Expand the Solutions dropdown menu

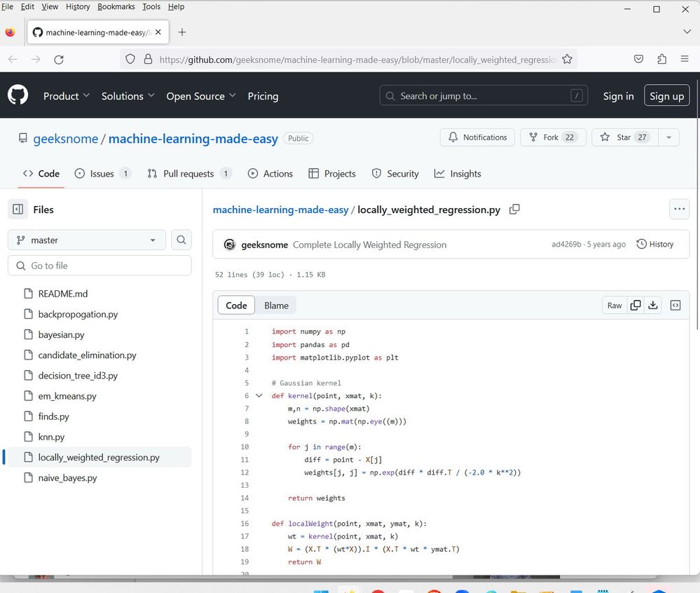pos(128,96)
